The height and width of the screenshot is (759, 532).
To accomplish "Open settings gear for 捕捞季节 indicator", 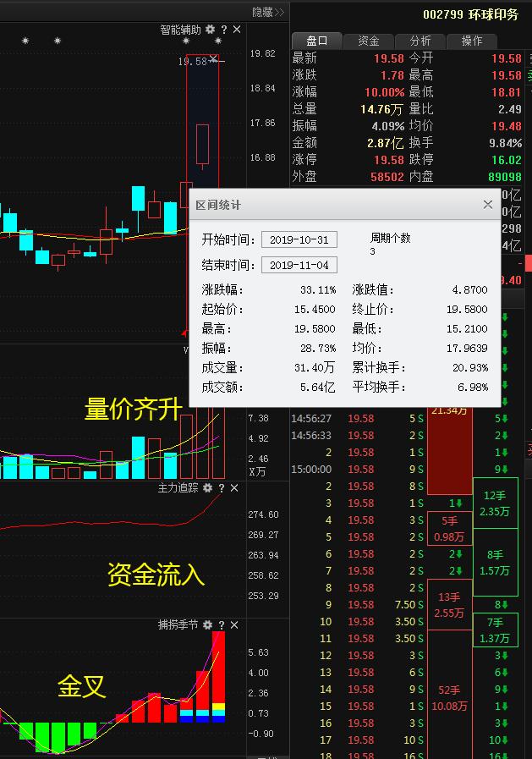I will point(207,625).
